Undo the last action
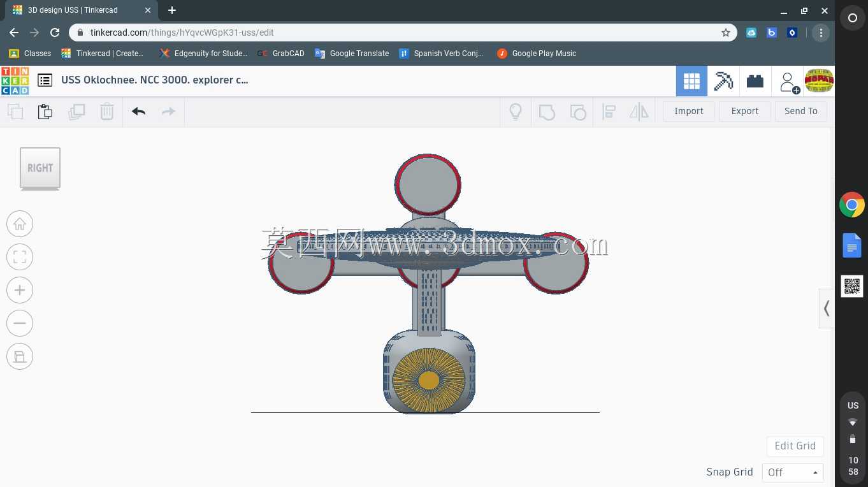The width and height of the screenshot is (868, 487). tap(138, 112)
